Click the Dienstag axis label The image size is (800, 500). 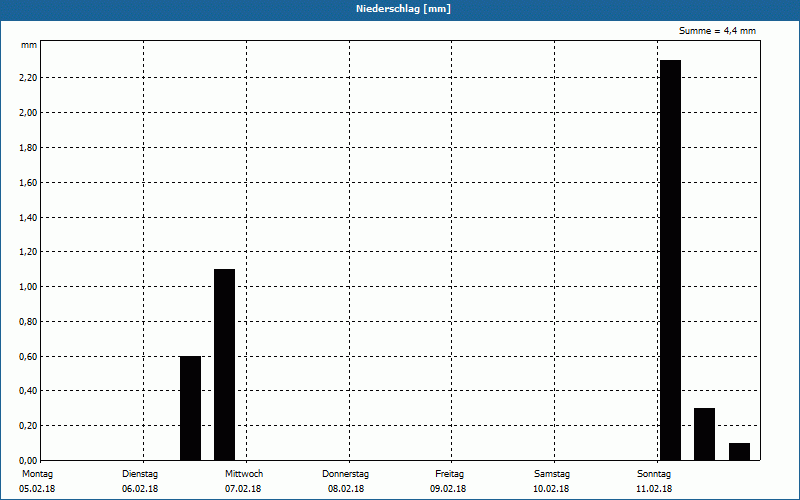tap(140, 474)
